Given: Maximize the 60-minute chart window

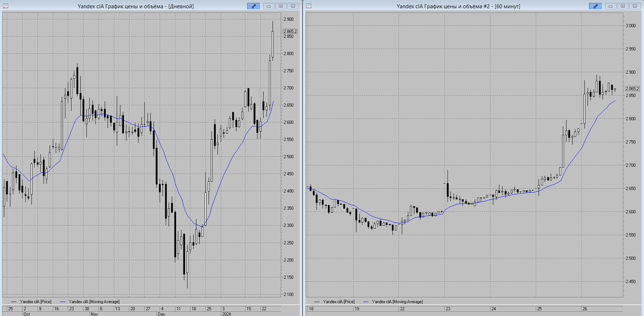Looking at the screenshot, I should tap(622, 6).
